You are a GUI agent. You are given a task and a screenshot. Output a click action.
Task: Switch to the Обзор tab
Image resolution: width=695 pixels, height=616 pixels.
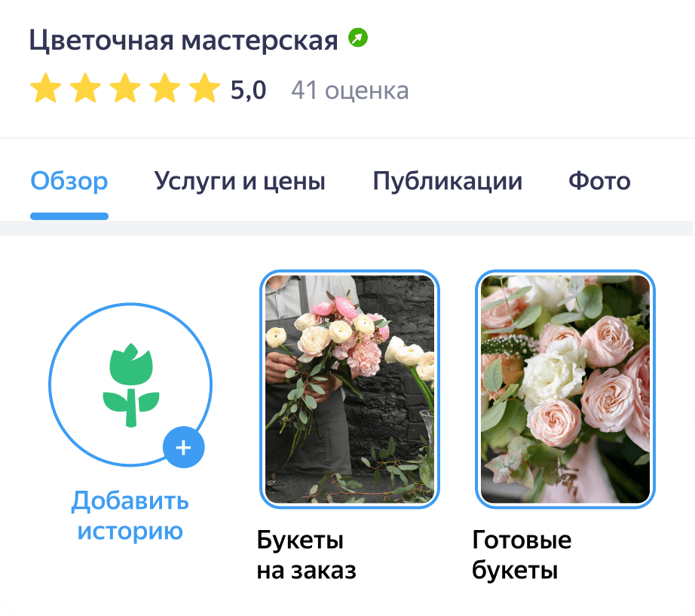pyautogui.click(x=69, y=181)
